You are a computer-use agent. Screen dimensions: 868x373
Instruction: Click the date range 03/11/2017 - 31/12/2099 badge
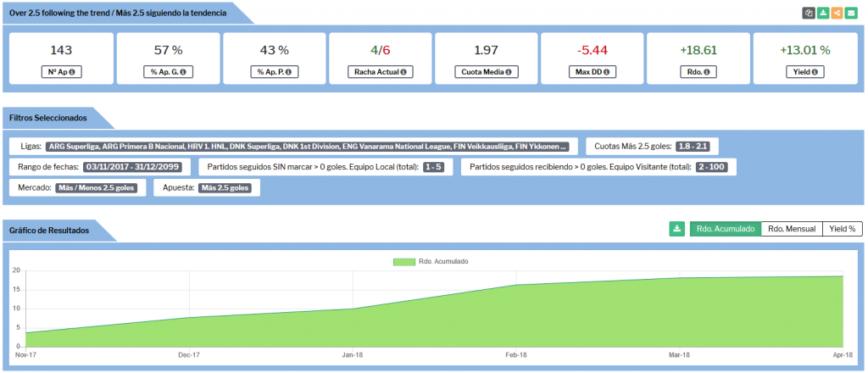pos(136,167)
